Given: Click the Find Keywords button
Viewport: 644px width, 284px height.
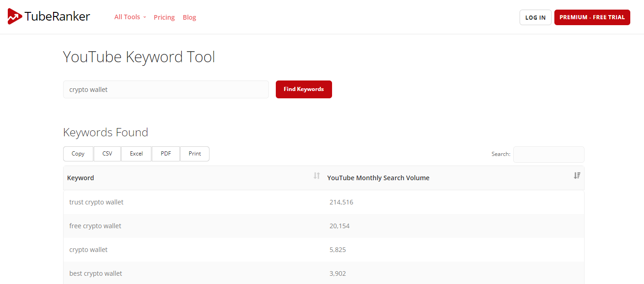Looking at the screenshot, I should coord(304,89).
